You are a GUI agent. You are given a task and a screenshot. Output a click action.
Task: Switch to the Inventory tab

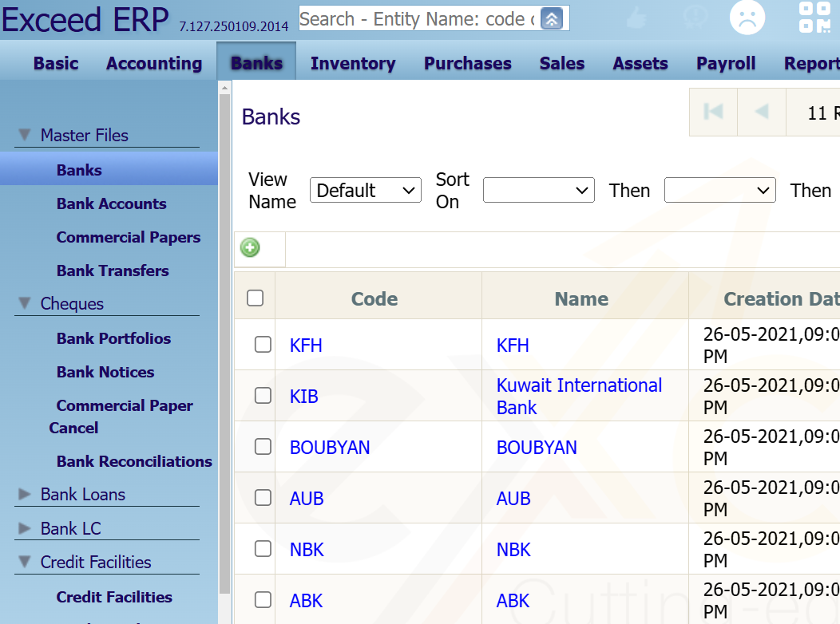[353, 63]
